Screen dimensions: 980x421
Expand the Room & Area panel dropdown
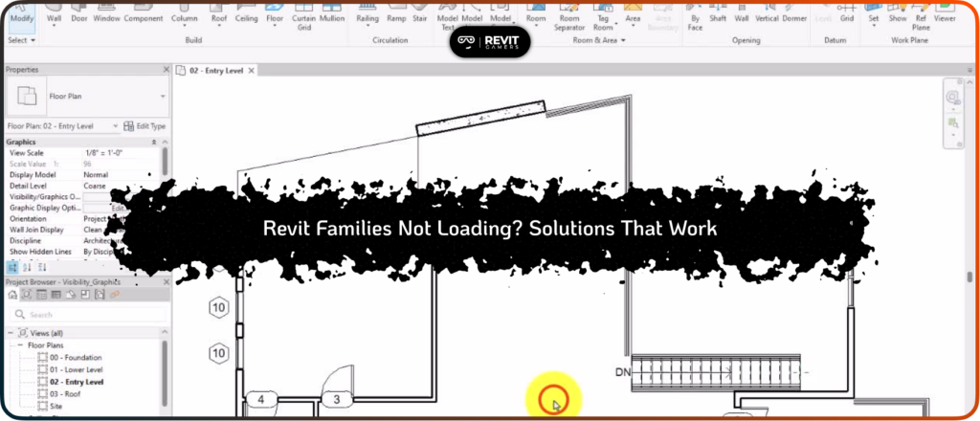pos(599,40)
